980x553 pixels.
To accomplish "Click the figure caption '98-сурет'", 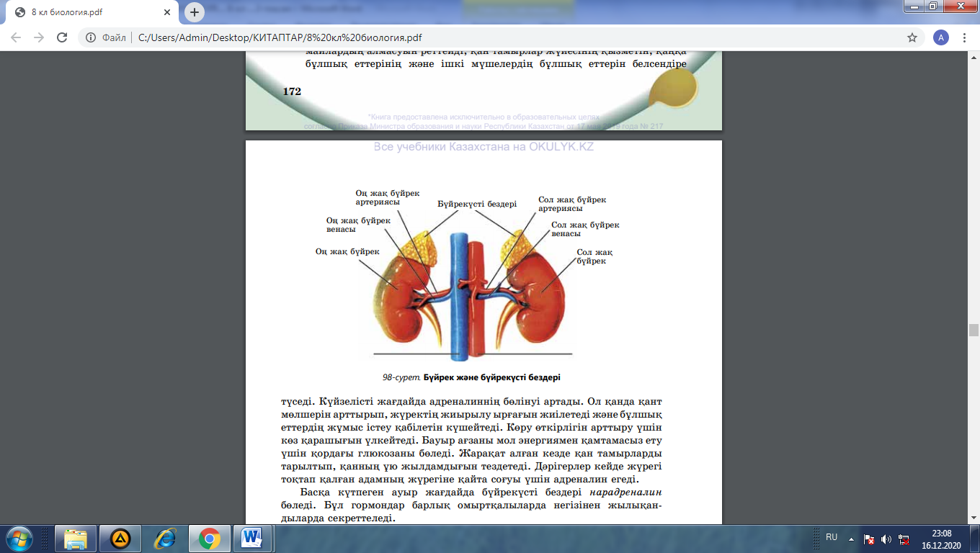I will 402,377.
